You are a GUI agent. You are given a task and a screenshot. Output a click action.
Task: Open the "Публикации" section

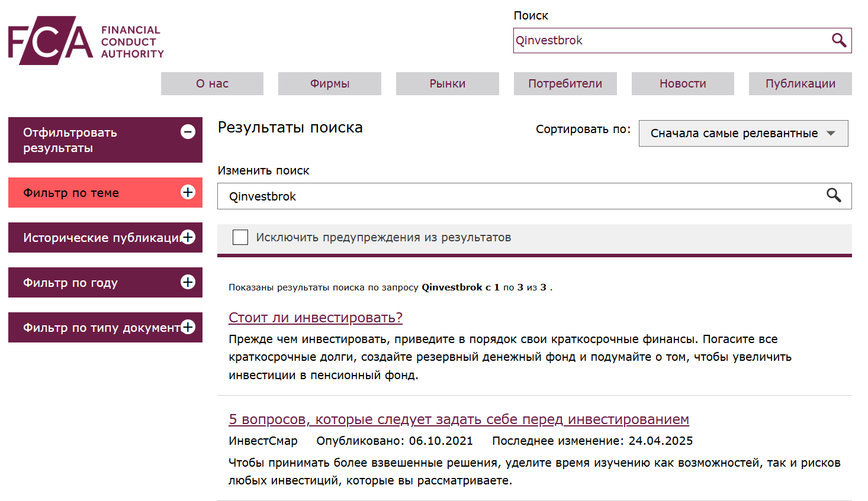(800, 83)
